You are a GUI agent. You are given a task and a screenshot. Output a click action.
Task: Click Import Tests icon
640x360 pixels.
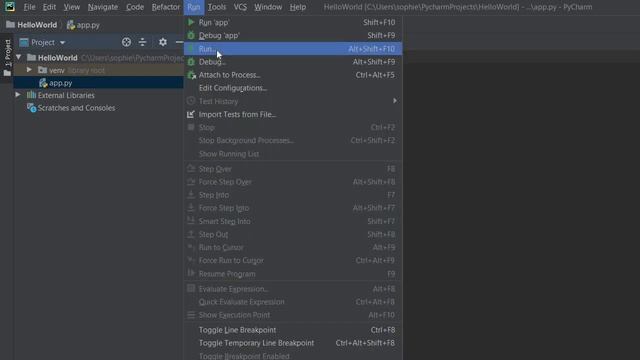[191, 114]
